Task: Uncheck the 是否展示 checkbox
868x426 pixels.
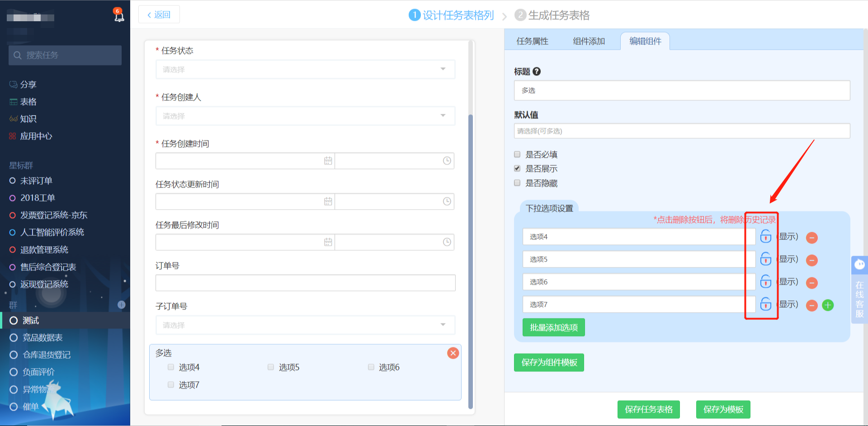Action: point(517,169)
